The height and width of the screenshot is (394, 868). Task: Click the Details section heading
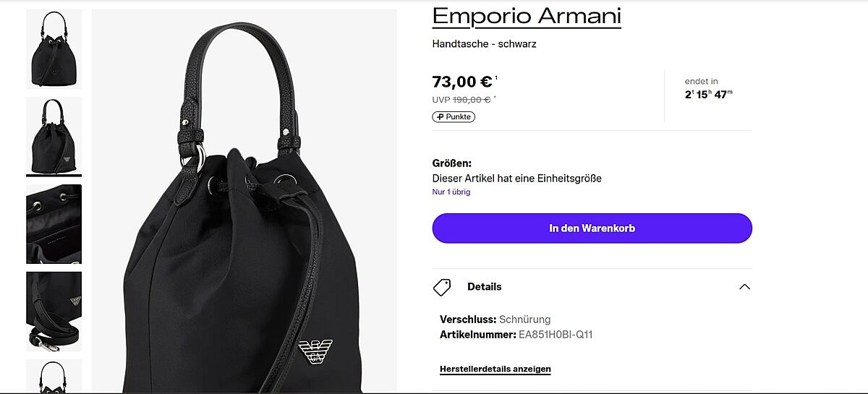484,287
